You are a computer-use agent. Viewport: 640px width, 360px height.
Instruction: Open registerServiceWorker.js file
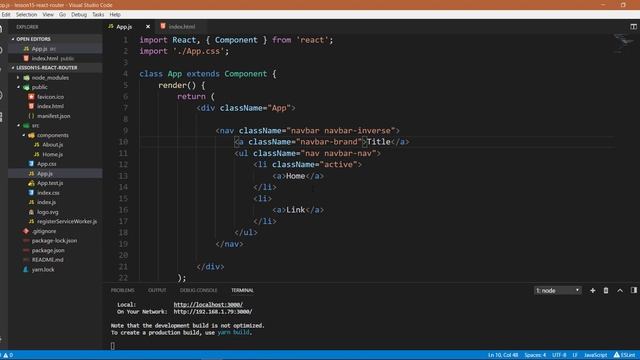pos(67,221)
